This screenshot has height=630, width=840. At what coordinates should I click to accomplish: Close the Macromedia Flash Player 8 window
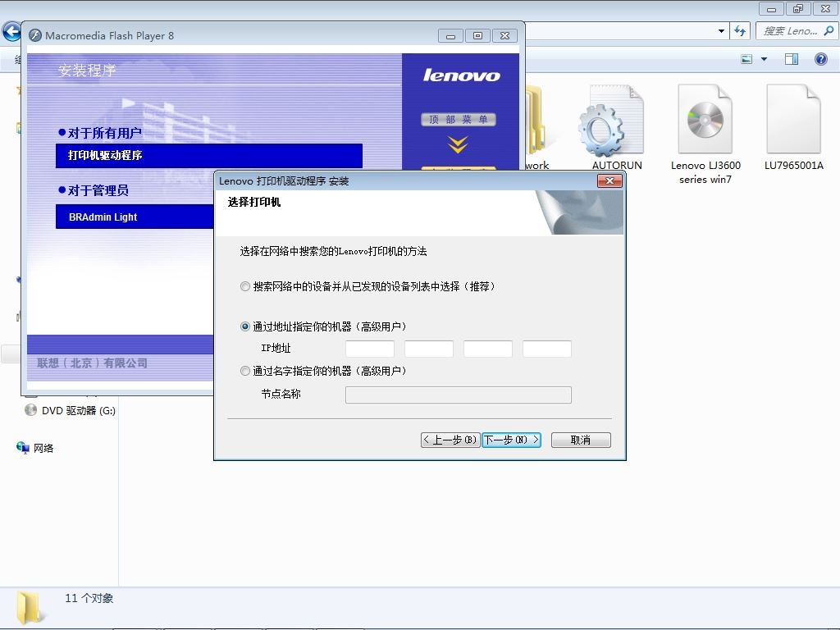[505, 36]
